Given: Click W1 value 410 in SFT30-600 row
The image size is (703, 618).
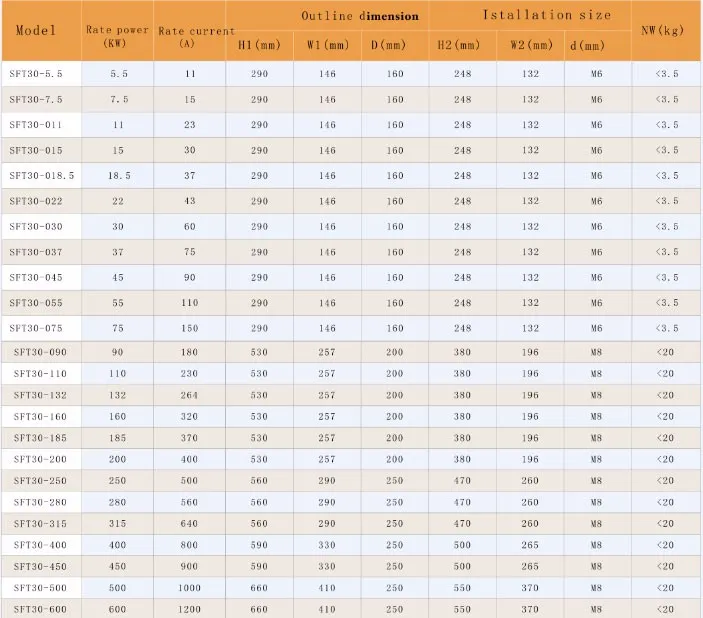Looking at the screenshot, I should tap(327, 609).
